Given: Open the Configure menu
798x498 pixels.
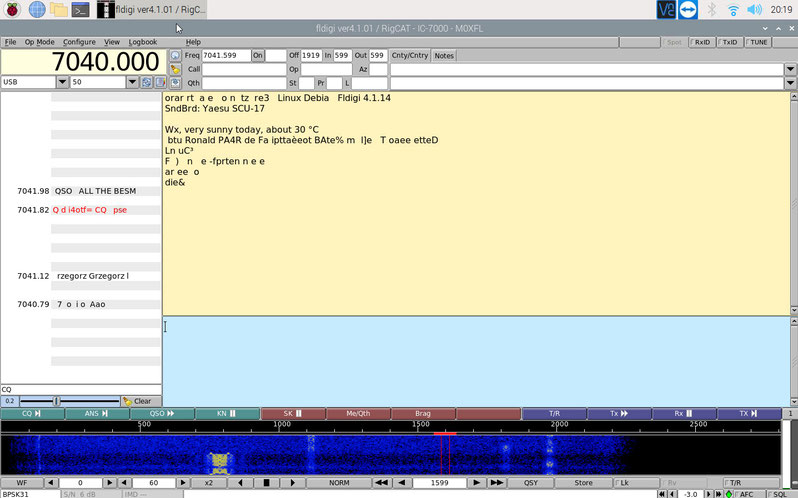Looking at the screenshot, I should coord(79,42).
